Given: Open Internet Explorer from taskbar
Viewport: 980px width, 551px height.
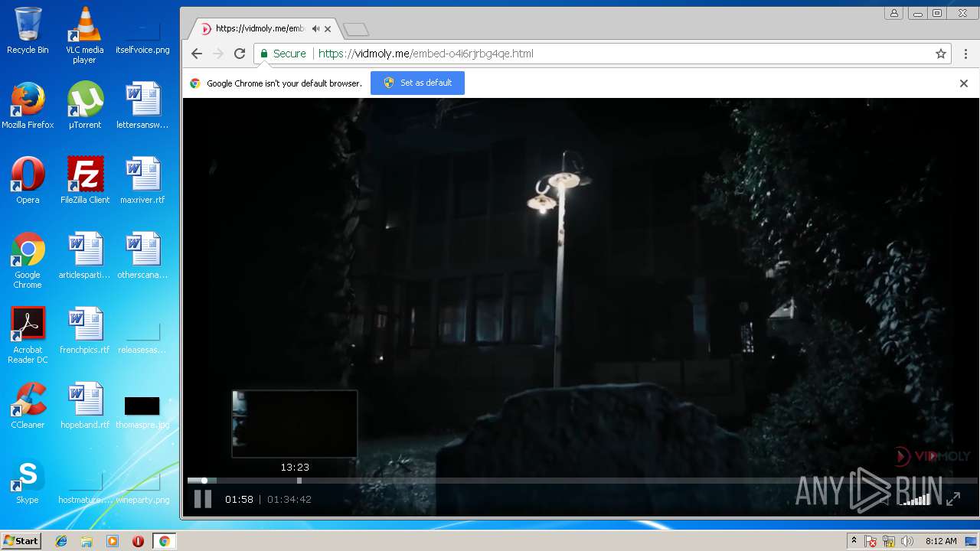Looking at the screenshot, I should 61,541.
